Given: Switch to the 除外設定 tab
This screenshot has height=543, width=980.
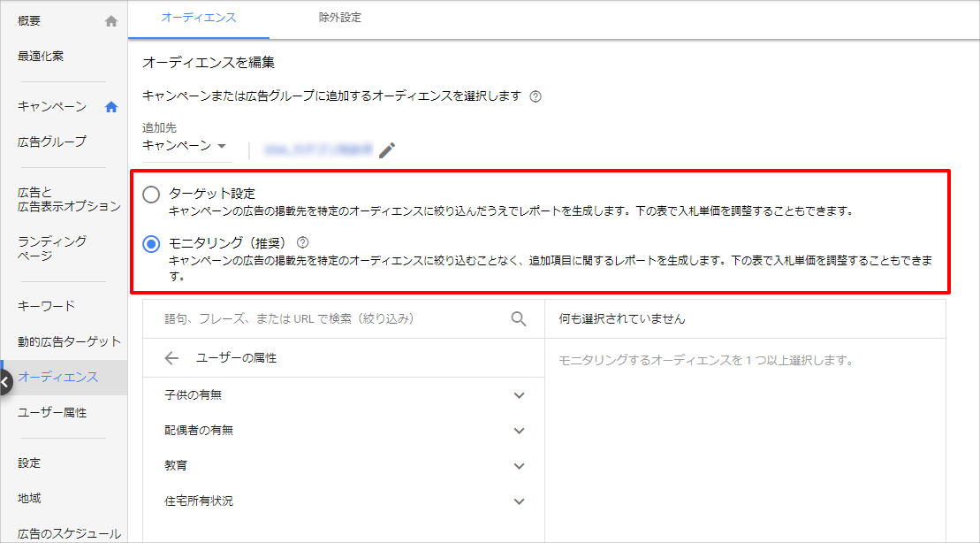Looking at the screenshot, I should click(x=340, y=18).
